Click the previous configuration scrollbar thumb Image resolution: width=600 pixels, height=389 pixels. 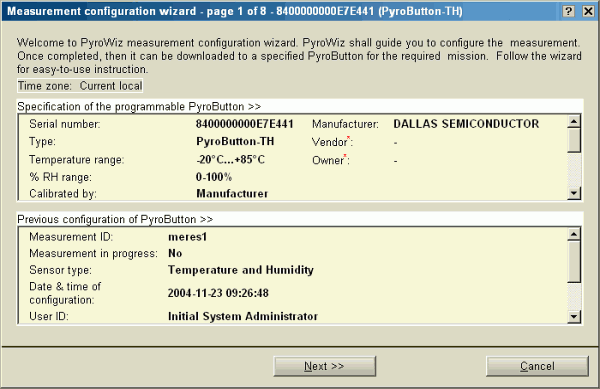574,262
